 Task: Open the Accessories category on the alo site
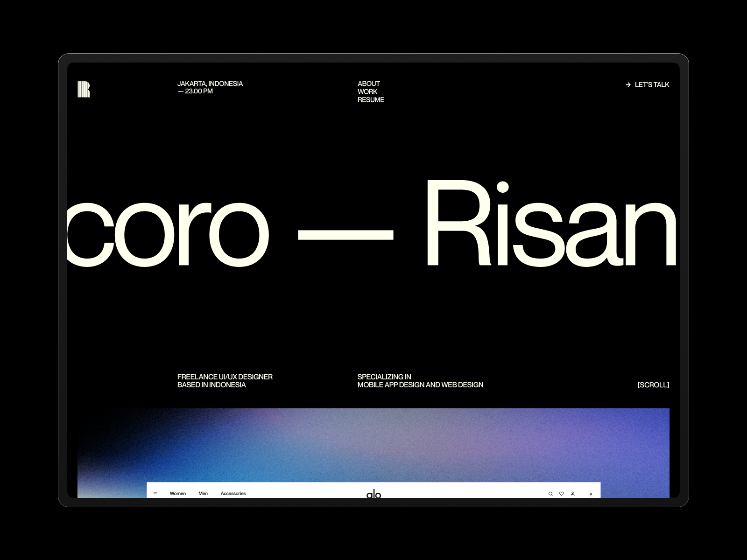233,493
